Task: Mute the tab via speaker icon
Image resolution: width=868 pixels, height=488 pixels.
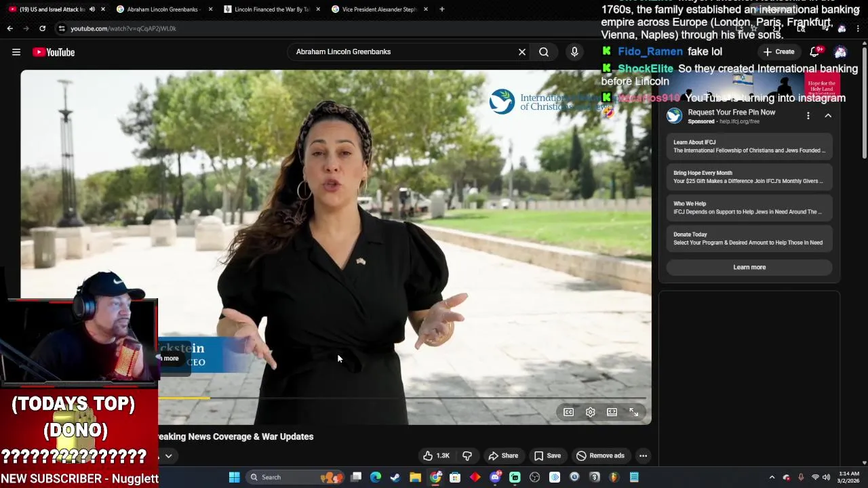Action: pyautogui.click(x=92, y=9)
